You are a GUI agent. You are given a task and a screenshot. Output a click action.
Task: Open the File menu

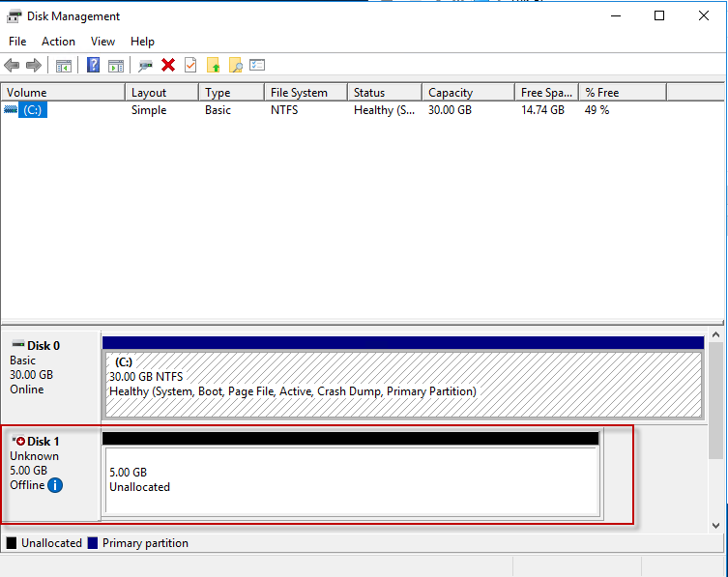pyautogui.click(x=17, y=42)
